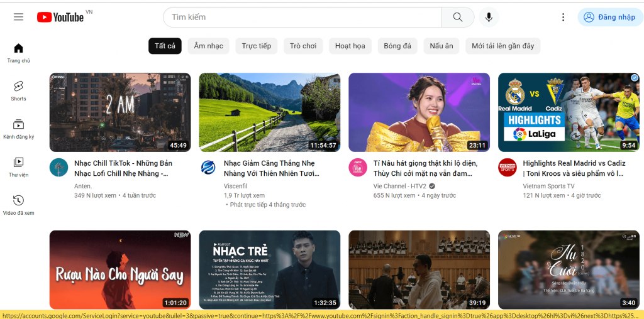
Task: Play the mountain nature video thumbnail
Action: click(269, 112)
